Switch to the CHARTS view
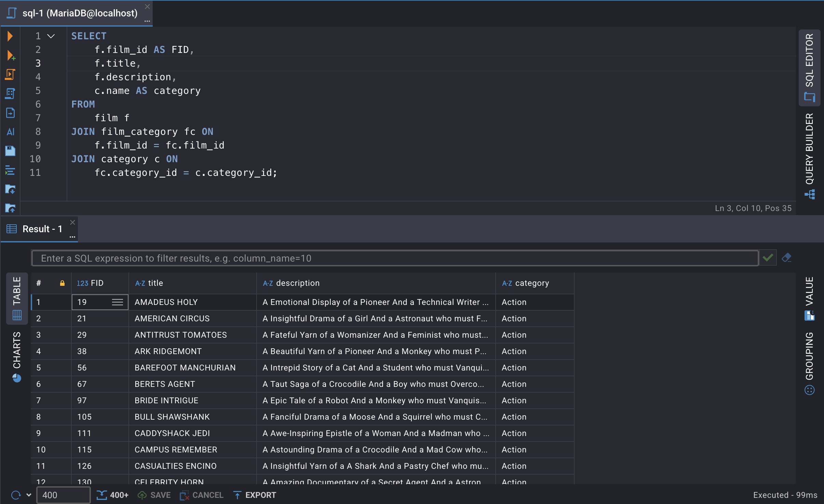Viewport: 824px width, 504px height. coord(17,356)
